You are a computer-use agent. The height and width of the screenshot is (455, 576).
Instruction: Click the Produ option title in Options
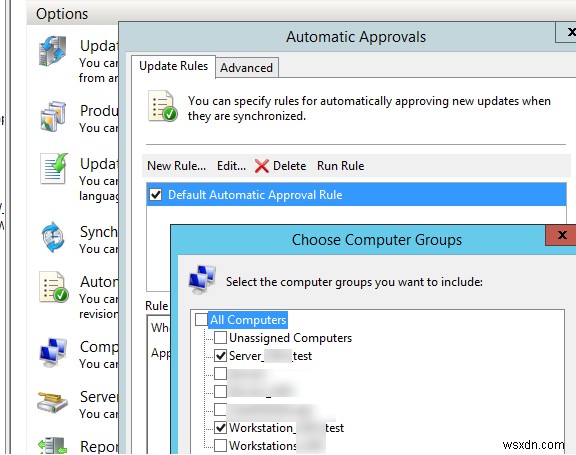[98, 111]
